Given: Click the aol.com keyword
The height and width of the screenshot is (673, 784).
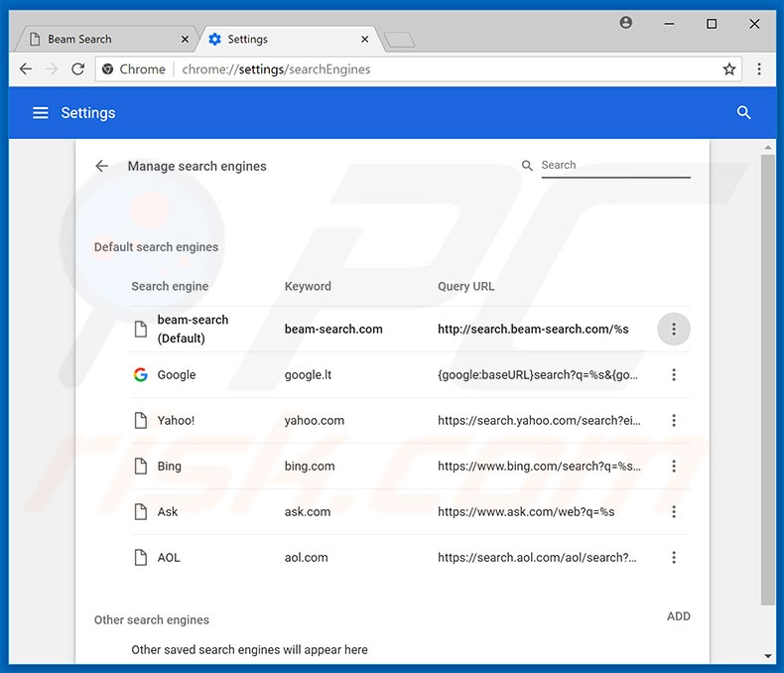Looking at the screenshot, I should coord(306,558).
